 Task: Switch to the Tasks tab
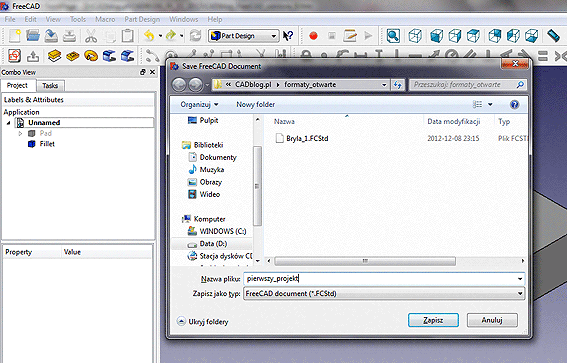(50, 86)
